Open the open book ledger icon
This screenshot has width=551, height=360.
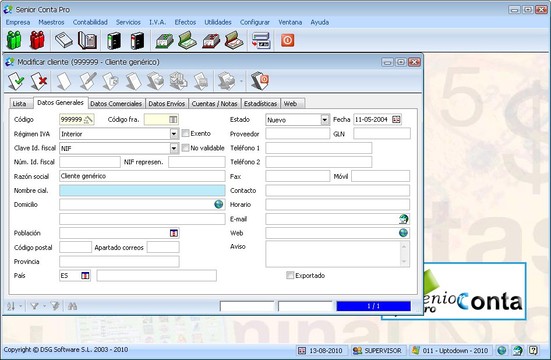coord(87,40)
